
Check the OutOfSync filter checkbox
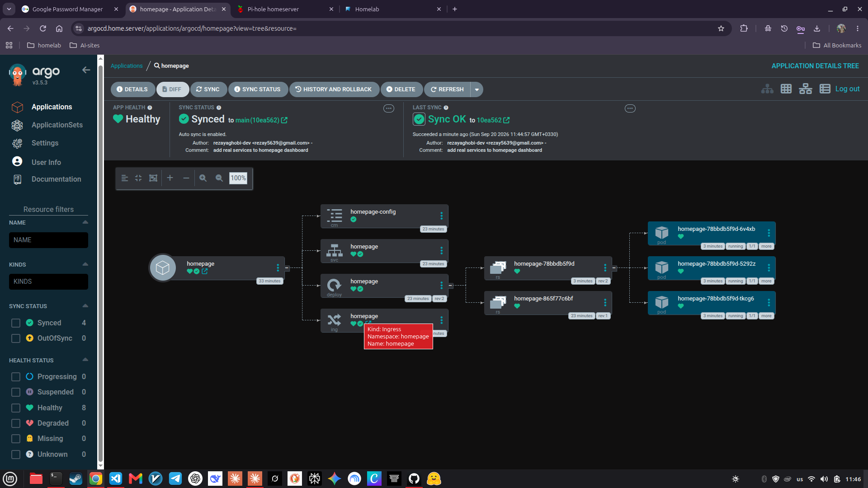tap(16, 338)
